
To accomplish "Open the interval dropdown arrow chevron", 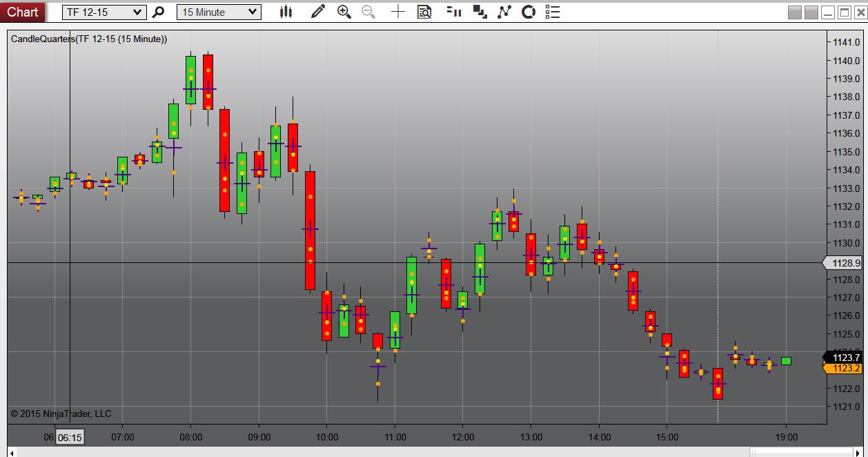I will point(253,11).
